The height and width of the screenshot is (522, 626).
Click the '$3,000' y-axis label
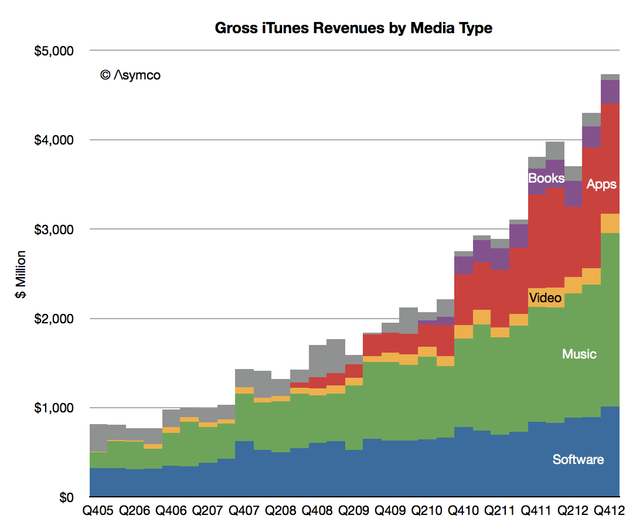54,229
